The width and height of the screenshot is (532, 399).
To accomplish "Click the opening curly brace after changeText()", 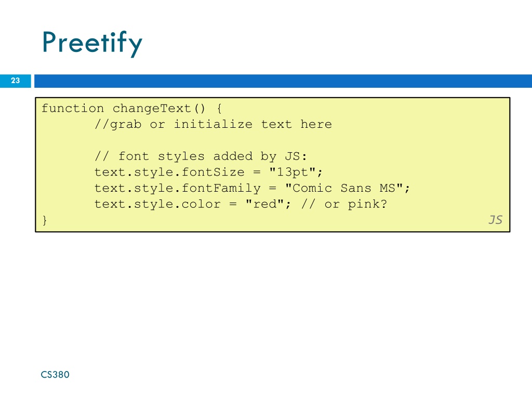I will 219,109.
